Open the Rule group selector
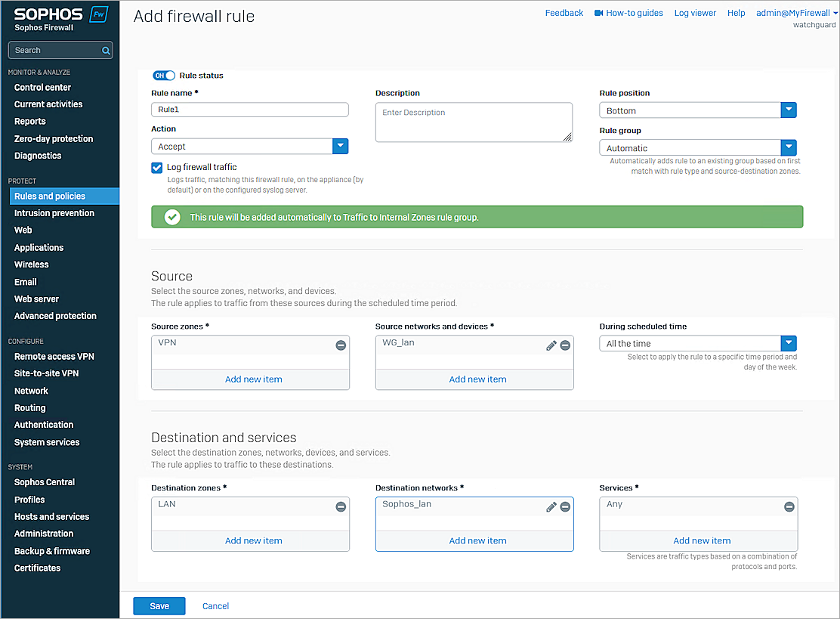Image resolution: width=840 pixels, height=619 pixels. pyautogui.click(x=789, y=147)
